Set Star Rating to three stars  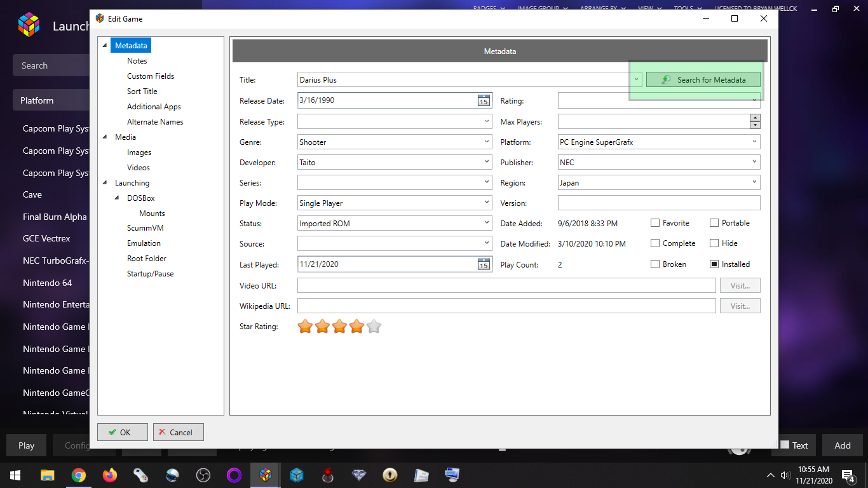pyautogui.click(x=340, y=327)
